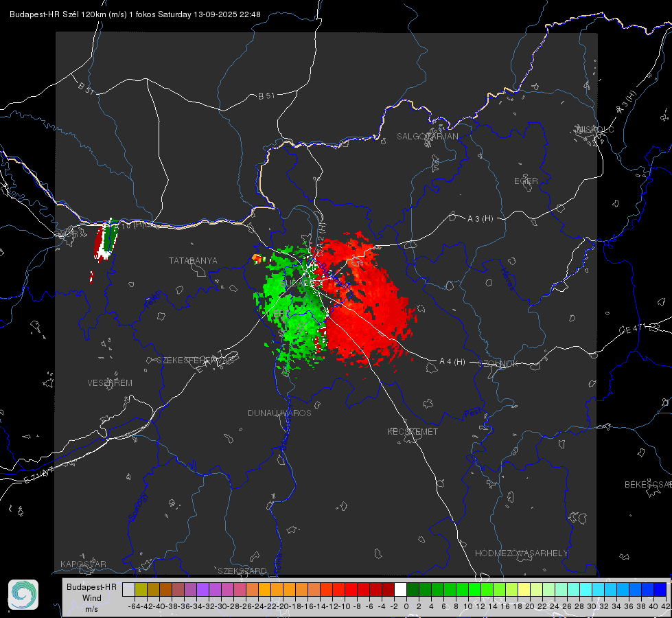Click the SALGÓTARJÁN city label
Viewport: 672px width, 618px height.
point(427,137)
